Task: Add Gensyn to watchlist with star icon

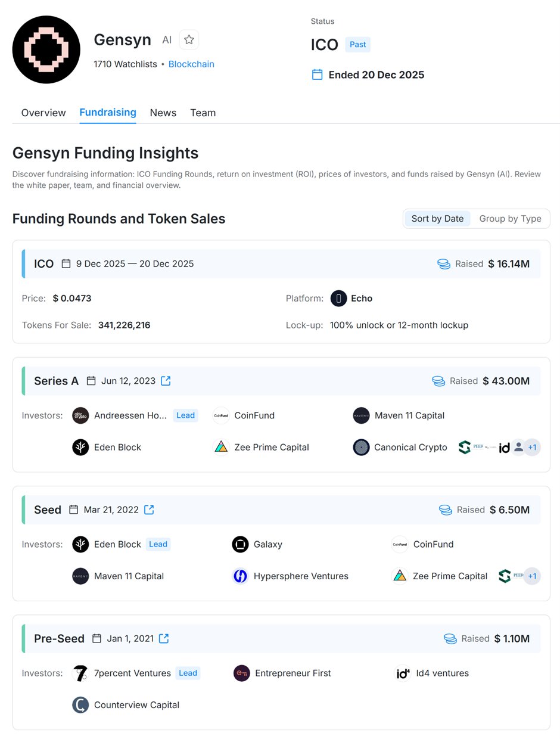Action: pyautogui.click(x=189, y=40)
